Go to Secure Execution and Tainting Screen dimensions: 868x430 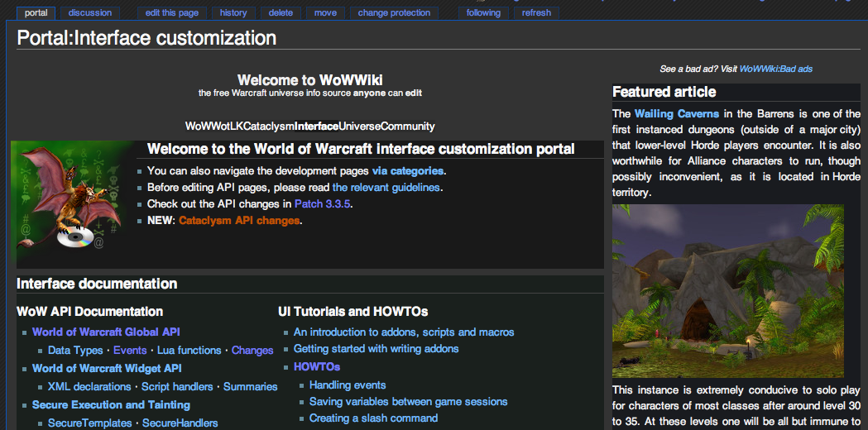111,404
